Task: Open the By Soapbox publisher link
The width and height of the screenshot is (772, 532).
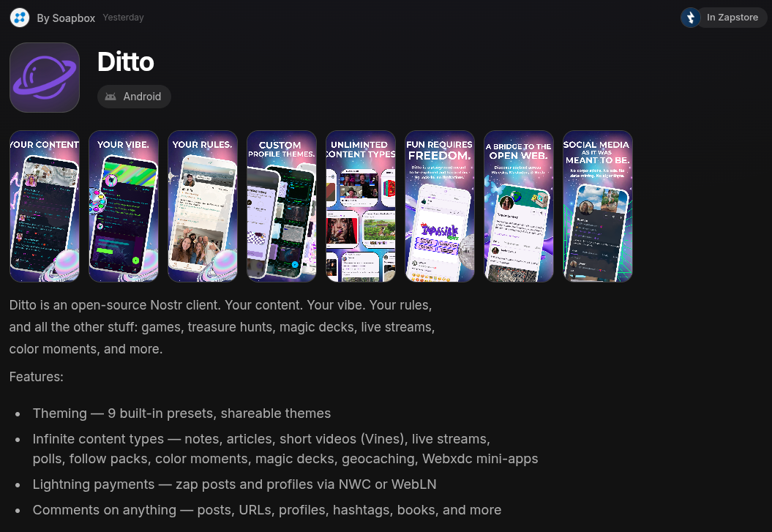Action: pyautogui.click(x=66, y=18)
